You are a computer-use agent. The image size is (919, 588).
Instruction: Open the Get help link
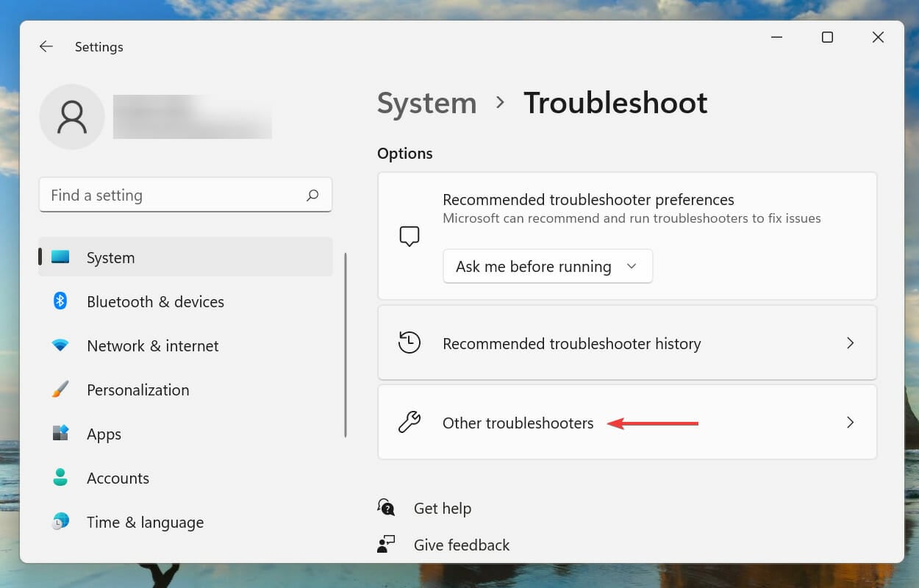(443, 508)
